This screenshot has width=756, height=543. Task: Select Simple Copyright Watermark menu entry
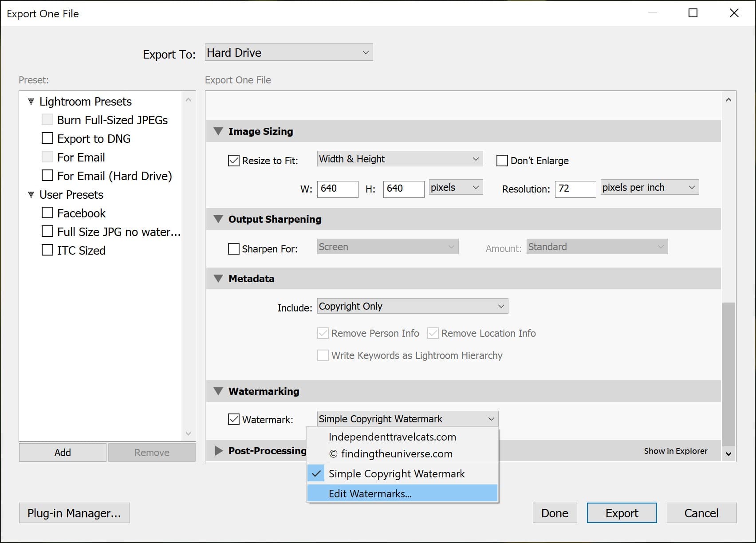tap(396, 473)
